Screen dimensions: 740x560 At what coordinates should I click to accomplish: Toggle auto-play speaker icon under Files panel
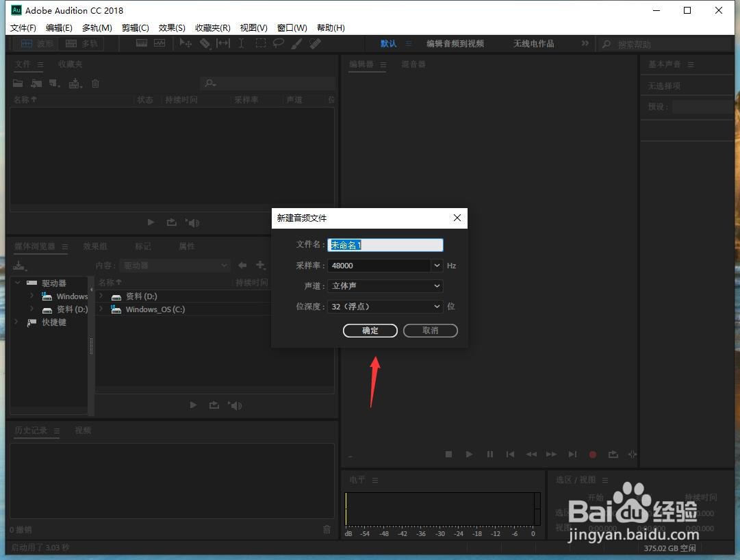point(192,222)
